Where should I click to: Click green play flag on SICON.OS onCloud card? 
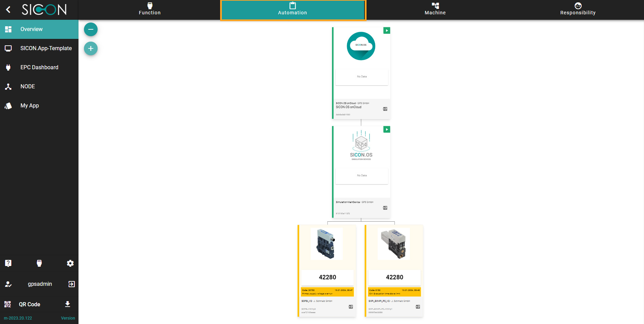coord(387,31)
